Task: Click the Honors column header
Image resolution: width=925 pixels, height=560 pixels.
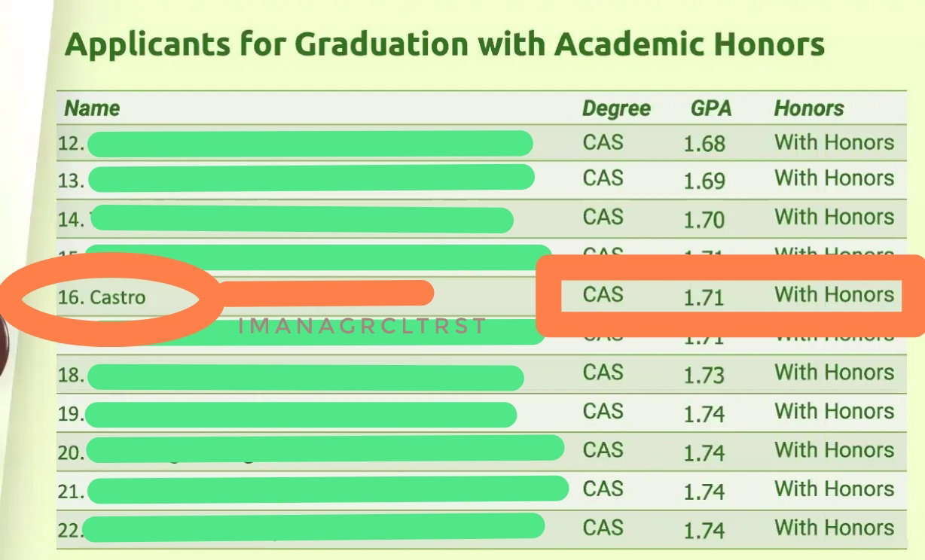Action: pos(809,108)
